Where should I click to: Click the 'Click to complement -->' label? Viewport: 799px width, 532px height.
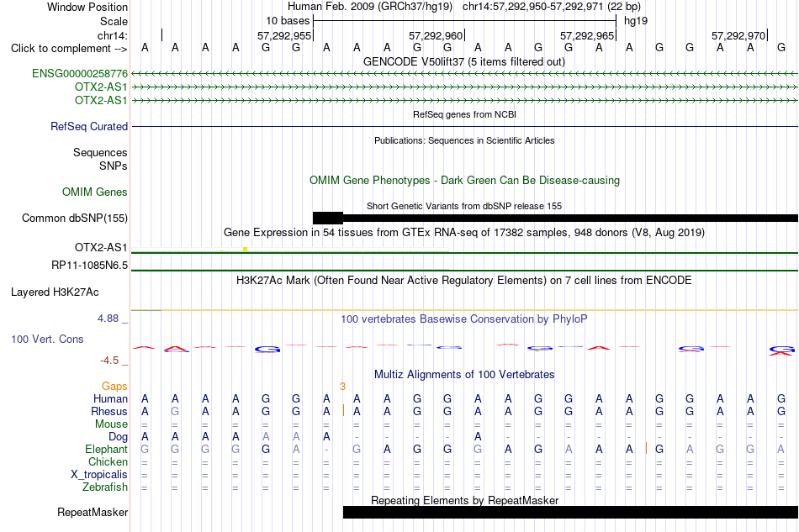pos(69,49)
